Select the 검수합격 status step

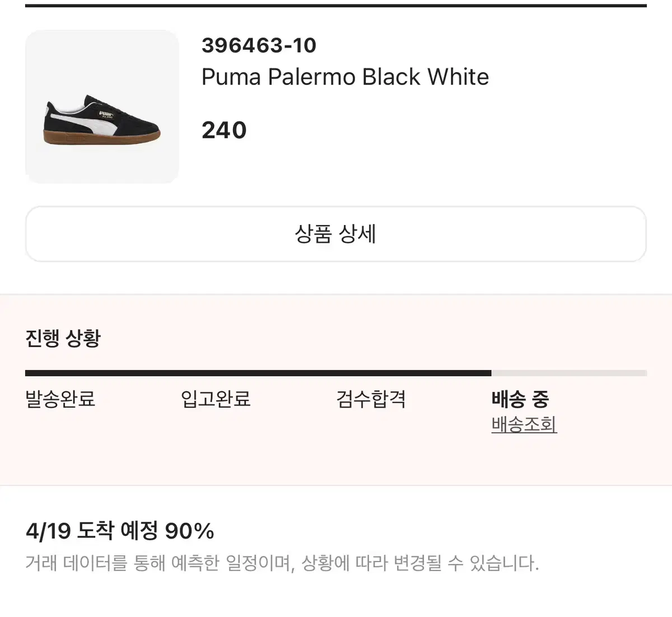pyautogui.click(x=371, y=399)
